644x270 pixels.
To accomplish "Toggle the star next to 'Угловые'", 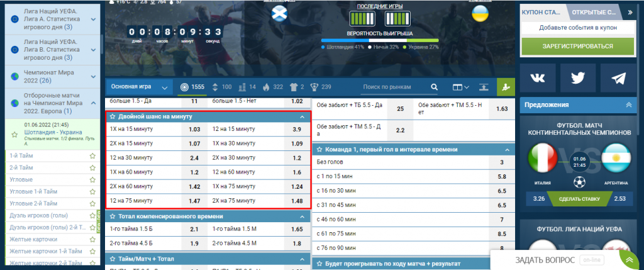I will [92, 180].
